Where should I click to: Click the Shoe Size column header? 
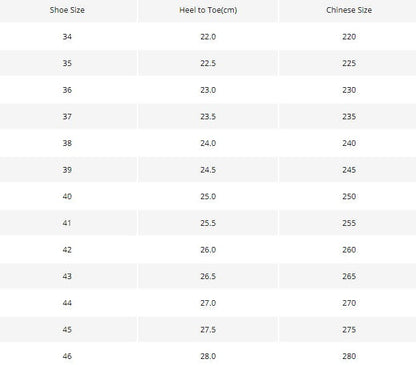click(x=67, y=10)
